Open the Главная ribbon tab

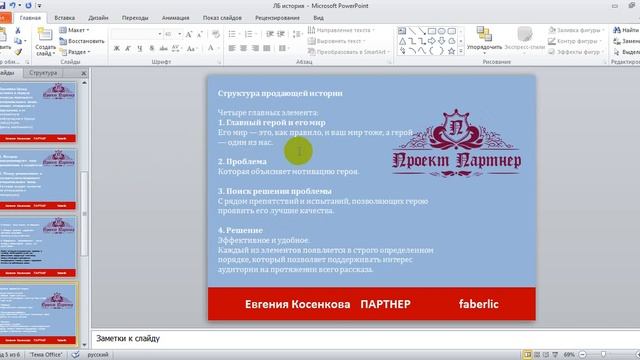click(30, 18)
